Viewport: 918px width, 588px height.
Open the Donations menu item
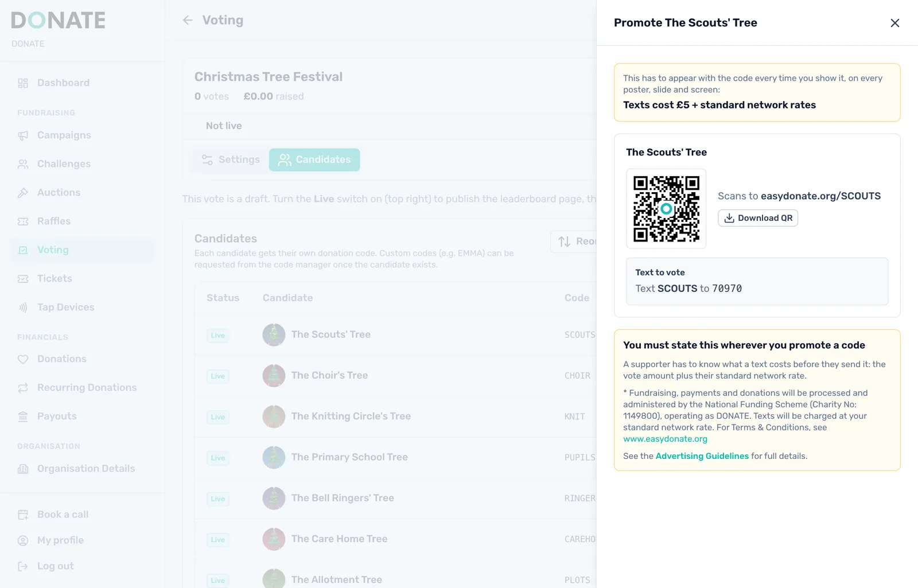pyautogui.click(x=83, y=359)
